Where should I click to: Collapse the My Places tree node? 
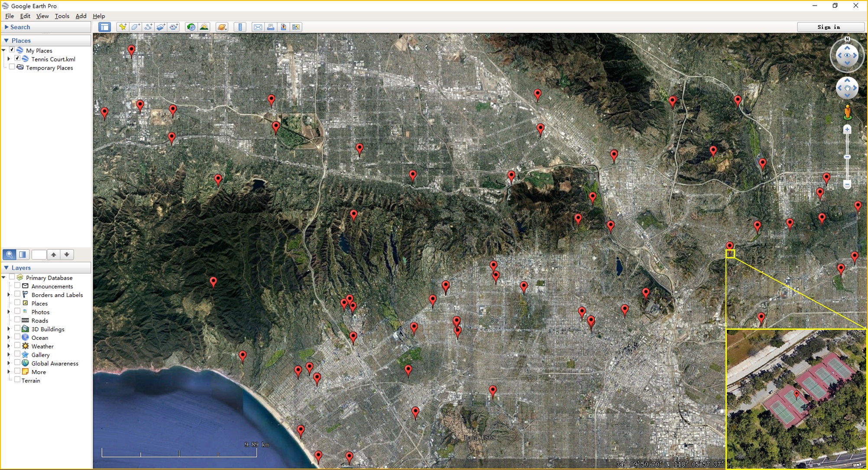(x=4, y=50)
